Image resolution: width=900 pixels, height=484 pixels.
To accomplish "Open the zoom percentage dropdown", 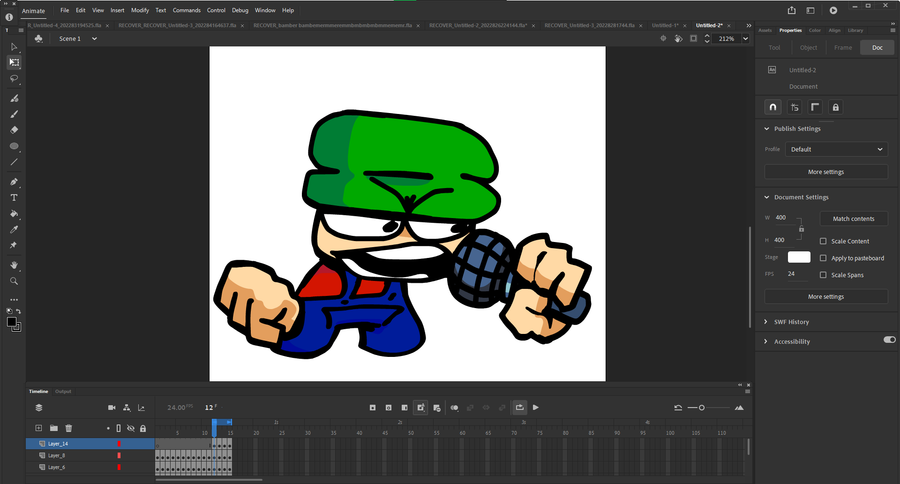I will point(746,38).
